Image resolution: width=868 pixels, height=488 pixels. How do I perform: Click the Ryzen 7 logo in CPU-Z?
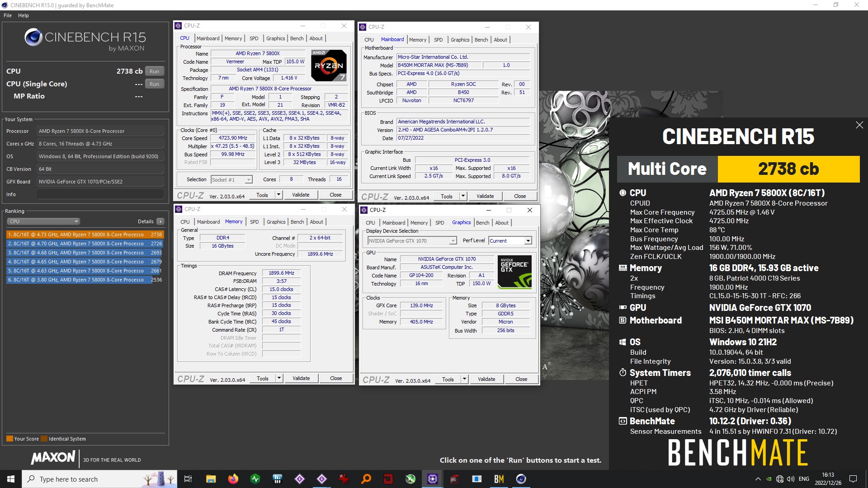click(329, 66)
